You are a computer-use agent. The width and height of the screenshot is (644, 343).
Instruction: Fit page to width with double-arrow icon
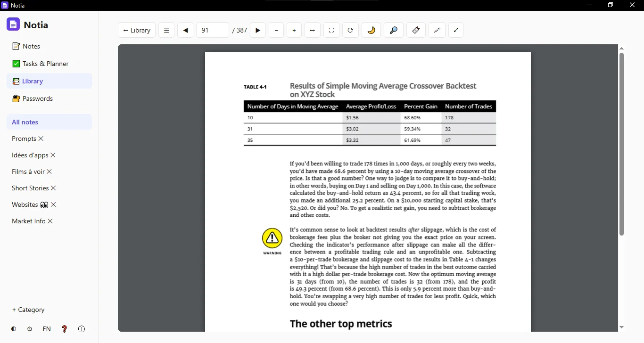click(x=312, y=30)
